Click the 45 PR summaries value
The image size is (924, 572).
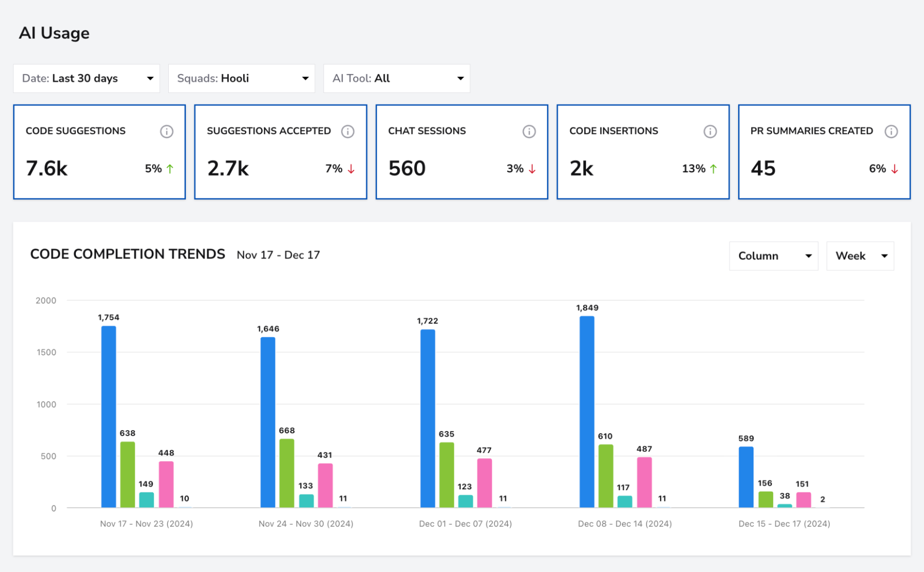pyautogui.click(x=763, y=168)
